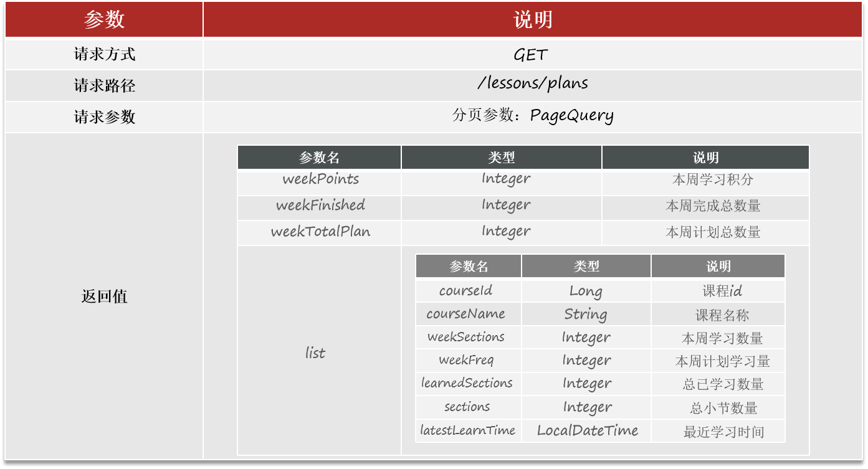Click the 本周学习积分 description cell
The image size is (868, 469).
click(706, 180)
